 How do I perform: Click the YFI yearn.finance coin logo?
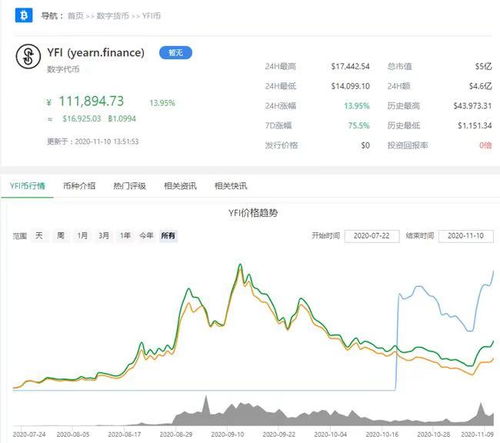[x=28, y=57]
